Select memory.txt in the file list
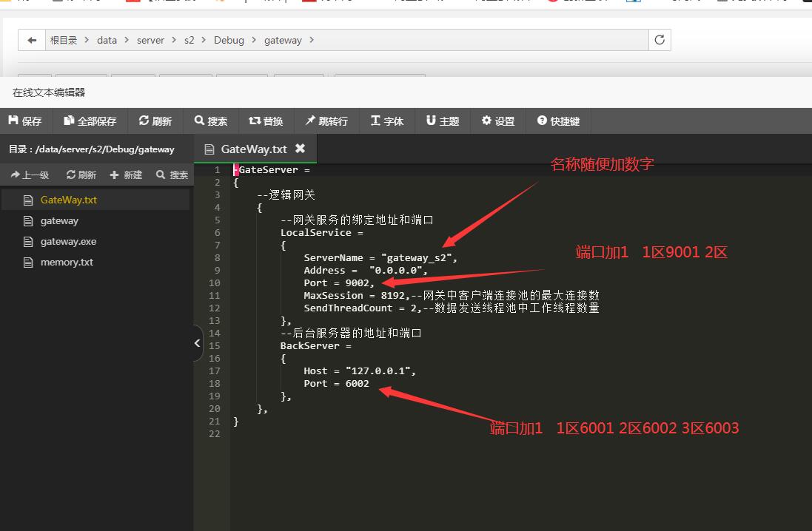Screen dimensions: 812x531 tap(68, 261)
